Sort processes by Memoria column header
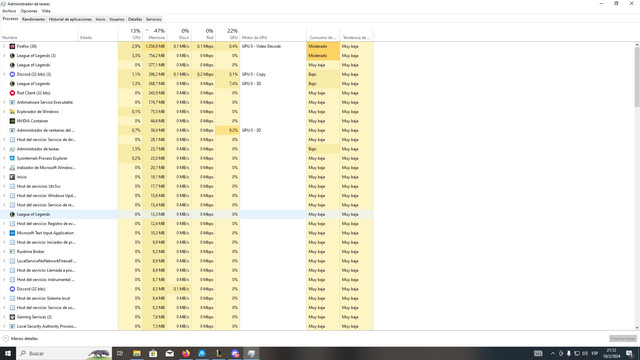This screenshot has height=360, width=640. pyautogui.click(x=155, y=34)
